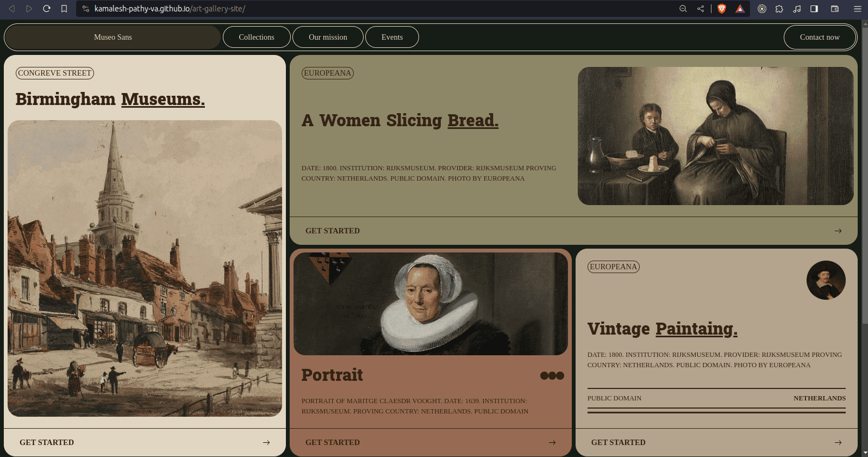Click the Contact now button
Screen dimensions: 868x457
point(820,37)
